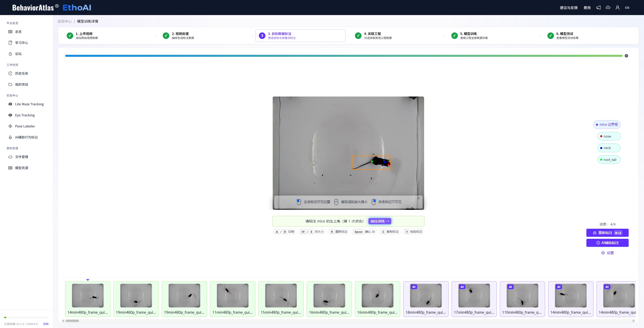The image size is (644, 328).
Task: Open the user profile icon
Action: (618, 8)
